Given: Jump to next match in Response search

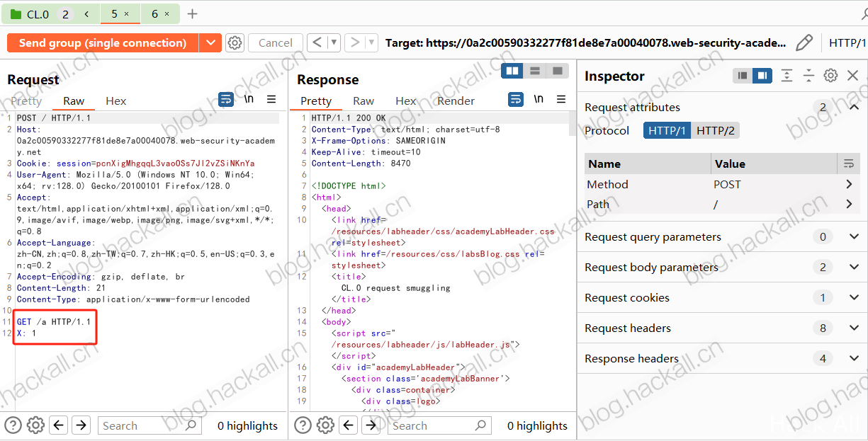Looking at the screenshot, I should [x=371, y=425].
